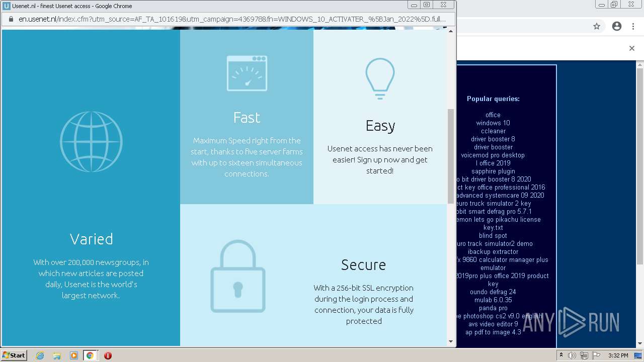Click the 'key.txt' query link
Viewport: 644px width, 362px height.
(493, 227)
